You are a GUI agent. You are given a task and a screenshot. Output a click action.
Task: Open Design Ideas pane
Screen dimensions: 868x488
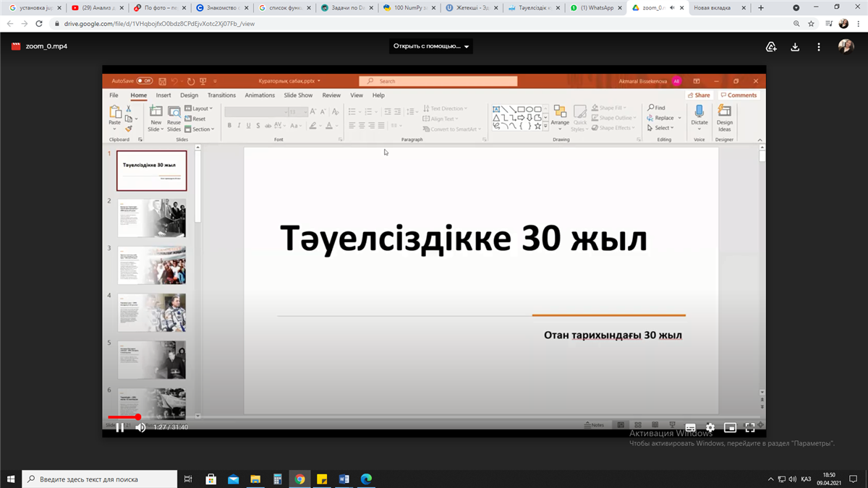[x=724, y=118]
